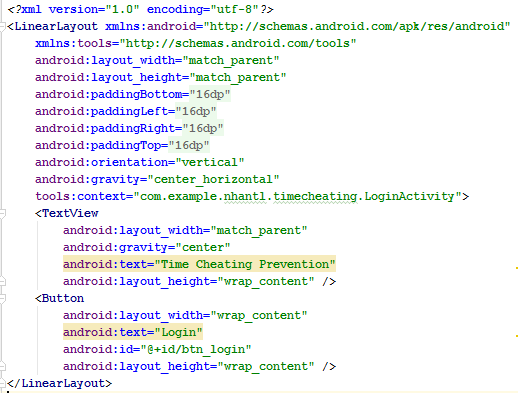This screenshot has width=518, height=393.
Task: Click the encoding="utf-8" attribute
Action: 203,9
